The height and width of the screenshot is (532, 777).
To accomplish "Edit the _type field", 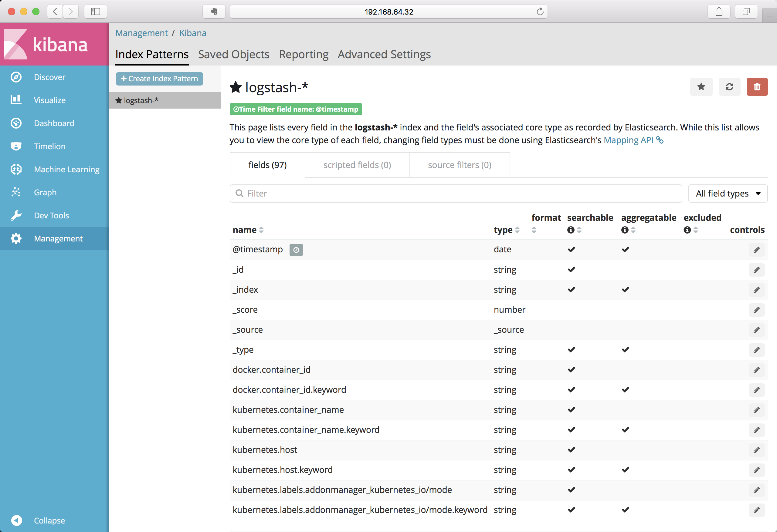I will click(x=757, y=350).
